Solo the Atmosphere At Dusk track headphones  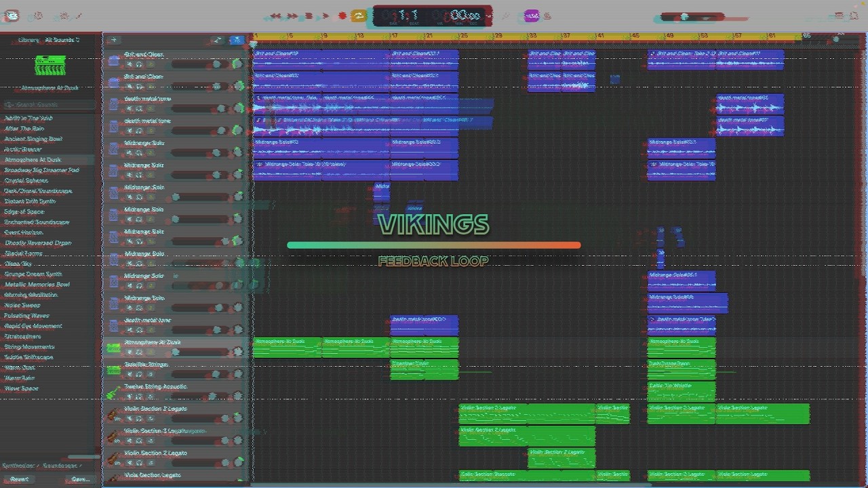tap(140, 352)
